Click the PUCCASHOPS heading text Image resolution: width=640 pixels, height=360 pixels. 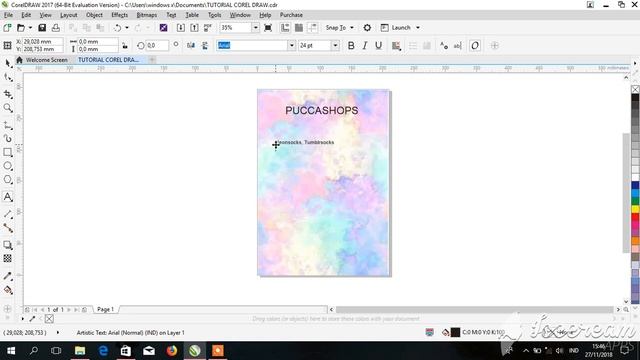click(x=322, y=110)
